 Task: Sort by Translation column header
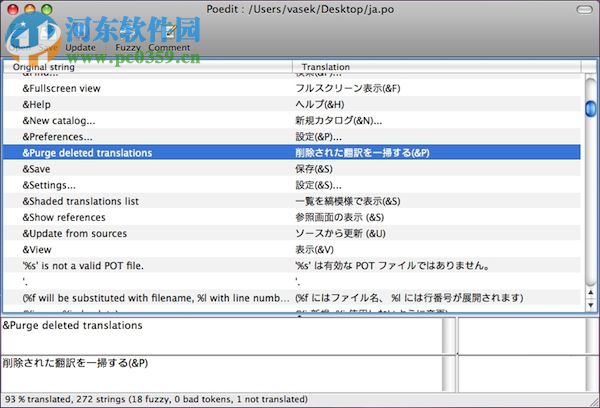(x=437, y=67)
